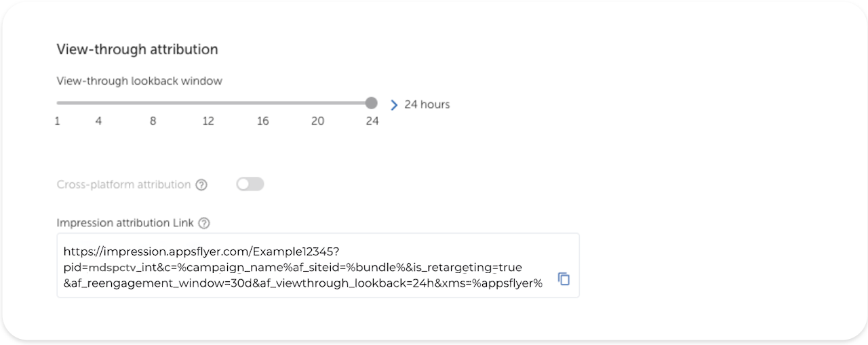
Task: Click the pid=mdspctv_int line in the link
Action: coord(292,267)
